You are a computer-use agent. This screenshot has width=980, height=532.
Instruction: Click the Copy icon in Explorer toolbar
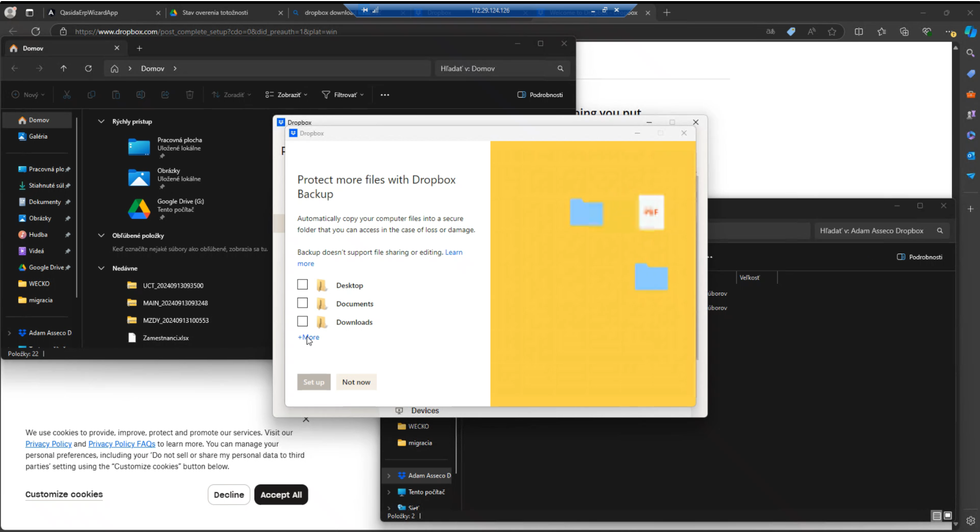[91, 94]
